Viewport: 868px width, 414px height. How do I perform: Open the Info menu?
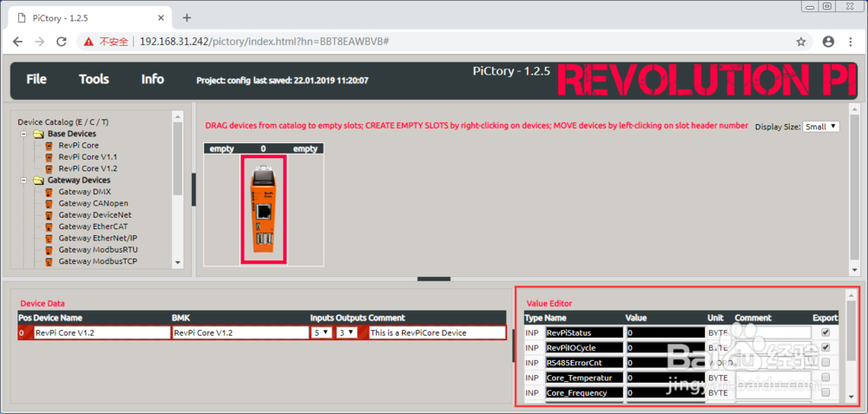point(152,79)
